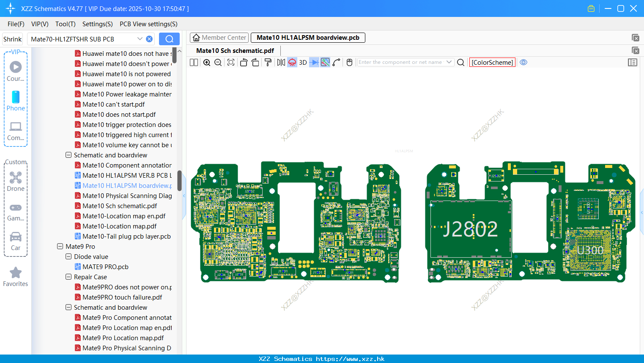Open the Favorites section
The image size is (644, 363).
click(x=16, y=277)
